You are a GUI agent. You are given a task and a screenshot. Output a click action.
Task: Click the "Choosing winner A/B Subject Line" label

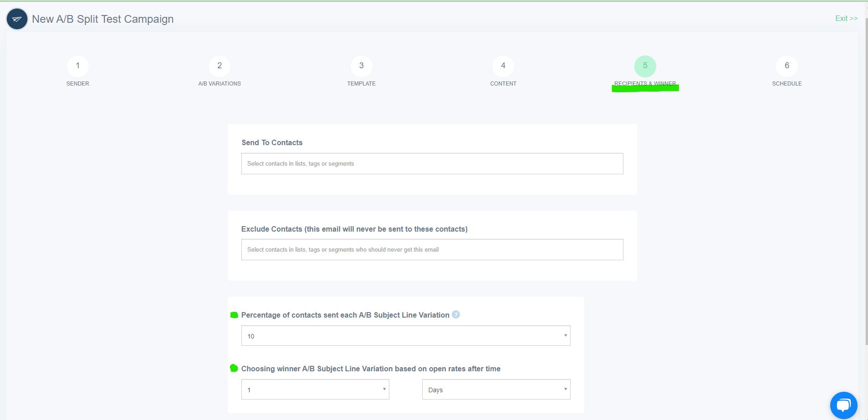point(371,369)
